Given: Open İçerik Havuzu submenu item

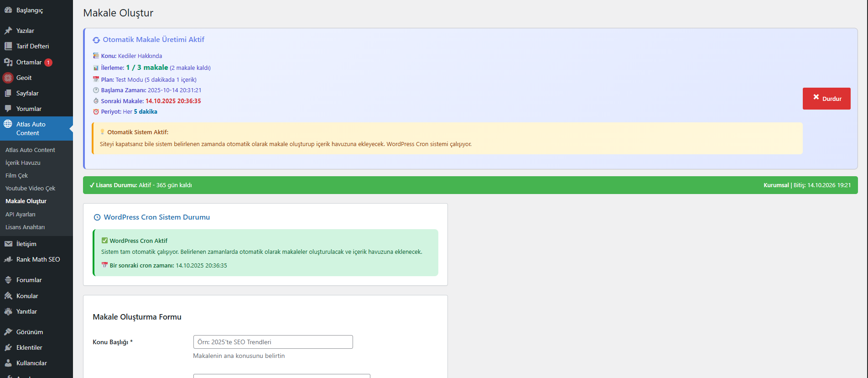Looking at the screenshot, I should pos(23,163).
